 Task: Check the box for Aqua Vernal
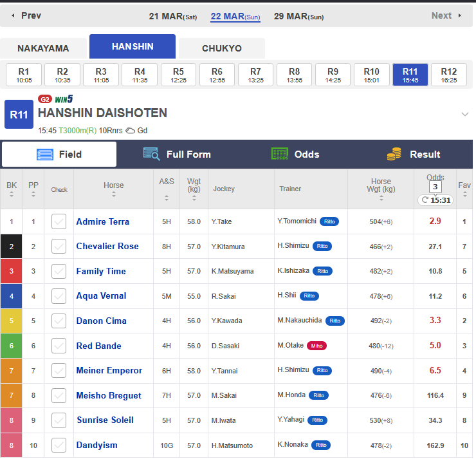[59, 296]
